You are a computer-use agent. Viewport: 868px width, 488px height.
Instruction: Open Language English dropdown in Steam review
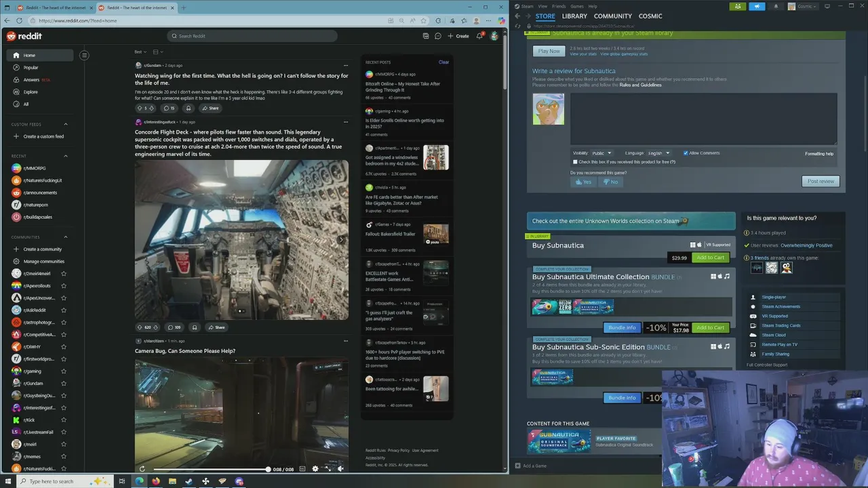click(658, 153)
